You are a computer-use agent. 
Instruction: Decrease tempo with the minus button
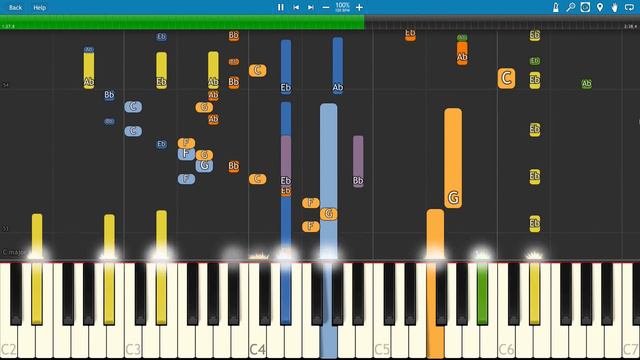[x=326, y=7]
